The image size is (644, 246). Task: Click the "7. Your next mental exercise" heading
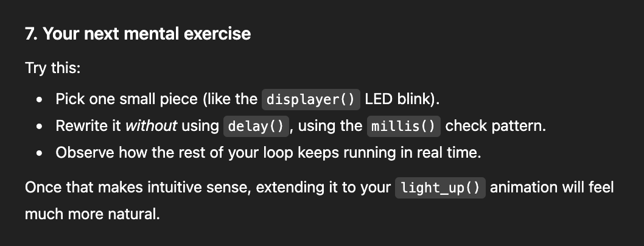pyautogui.click(x=138, y=33)
